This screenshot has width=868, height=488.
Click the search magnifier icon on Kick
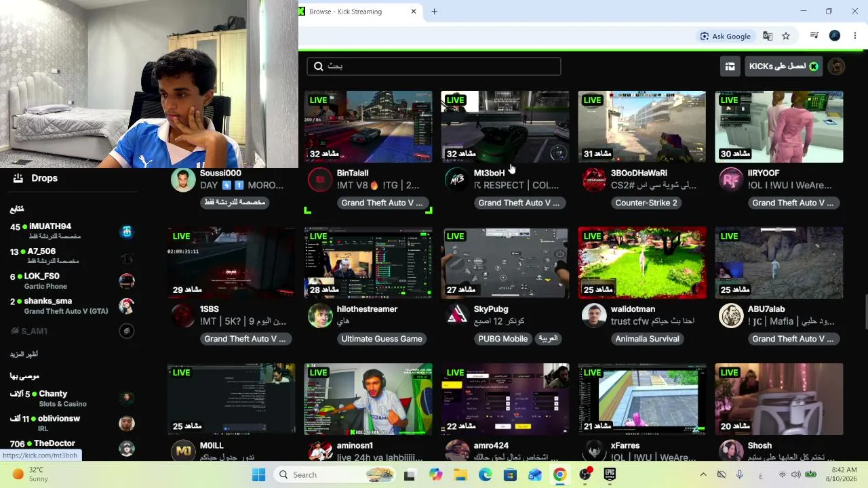click(x=319, y=66)
